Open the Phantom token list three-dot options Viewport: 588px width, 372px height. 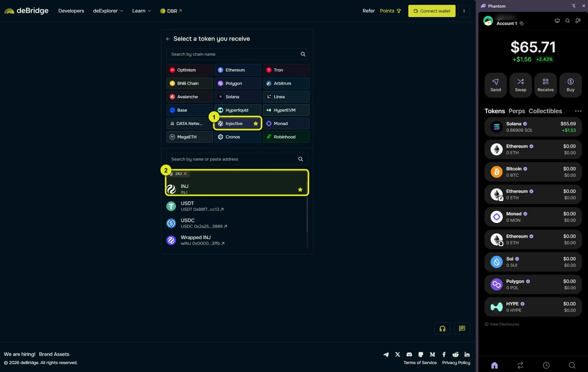[x=578, y=111]
